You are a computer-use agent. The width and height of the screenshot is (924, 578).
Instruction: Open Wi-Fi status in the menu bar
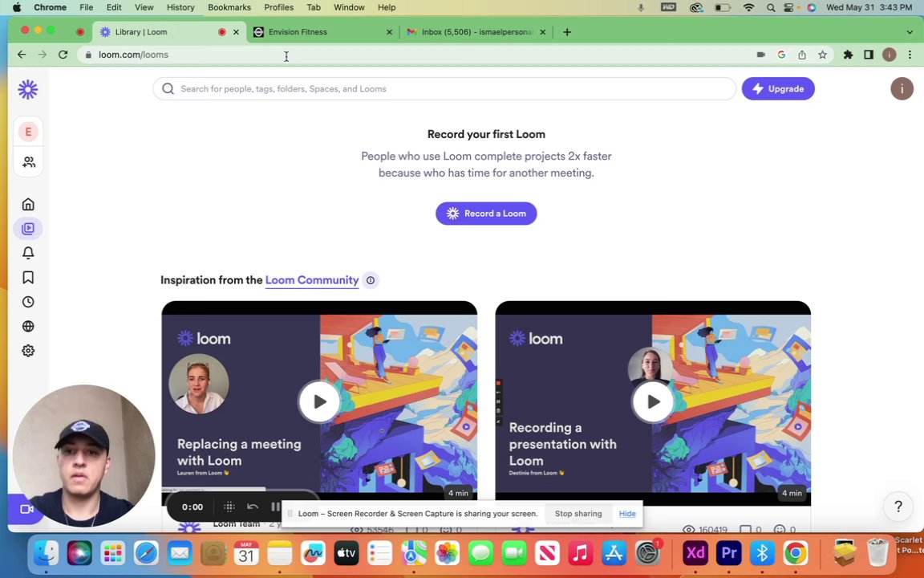coord(748,7)
